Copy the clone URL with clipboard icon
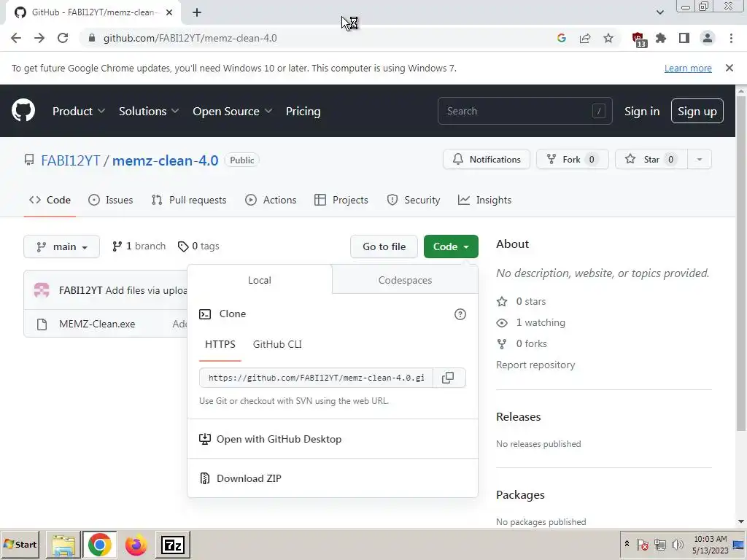Screen dimensions: 747x560 tap(448, 378)
